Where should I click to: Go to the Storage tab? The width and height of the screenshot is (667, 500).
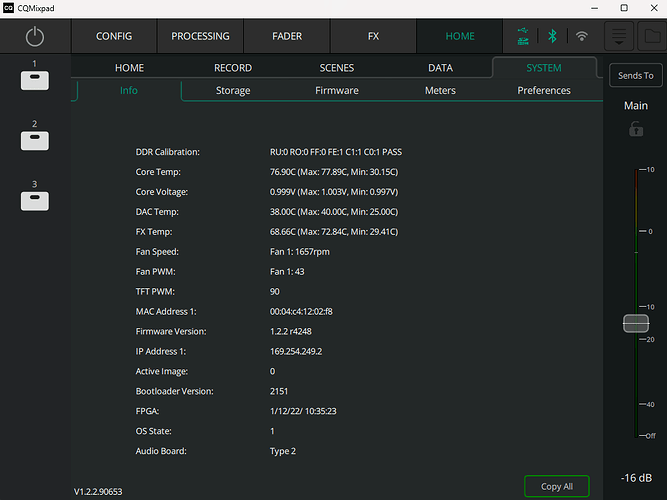click(233, 91)
